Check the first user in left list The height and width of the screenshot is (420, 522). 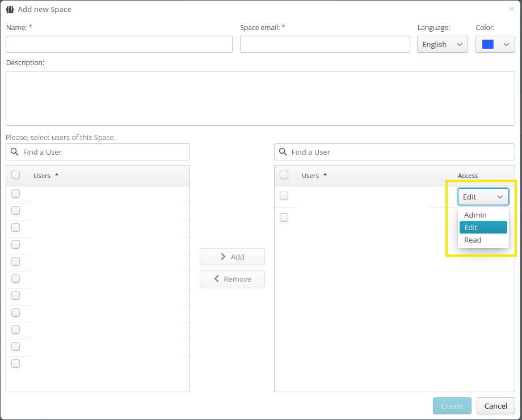pos(16,194)
